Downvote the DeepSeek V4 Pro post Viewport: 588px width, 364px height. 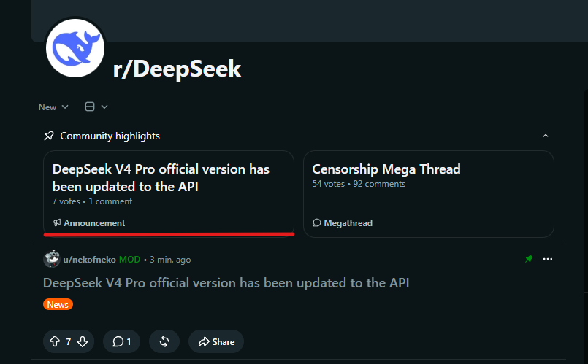click(83, 341)
